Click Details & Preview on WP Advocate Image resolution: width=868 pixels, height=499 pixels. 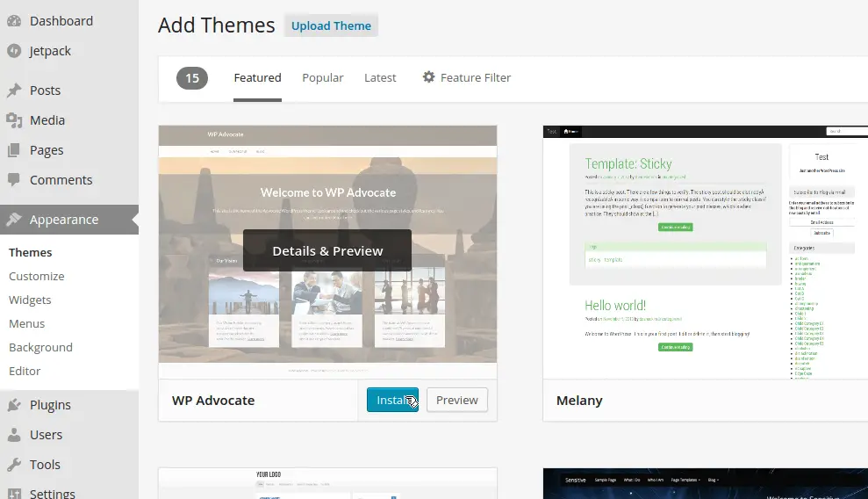[x=327, y=251]
